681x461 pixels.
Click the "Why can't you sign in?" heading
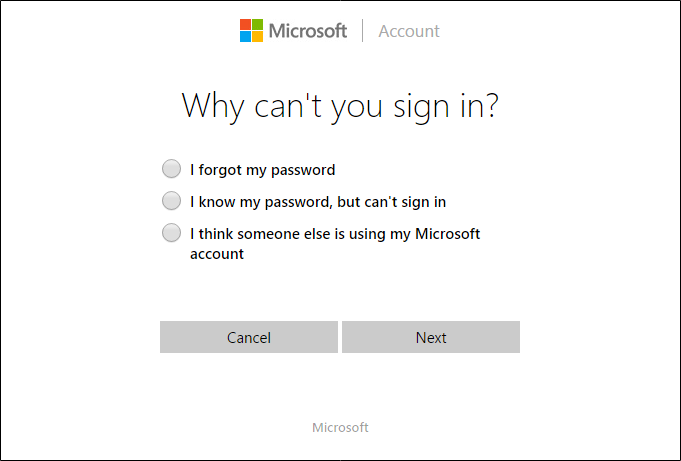(340, 107)
